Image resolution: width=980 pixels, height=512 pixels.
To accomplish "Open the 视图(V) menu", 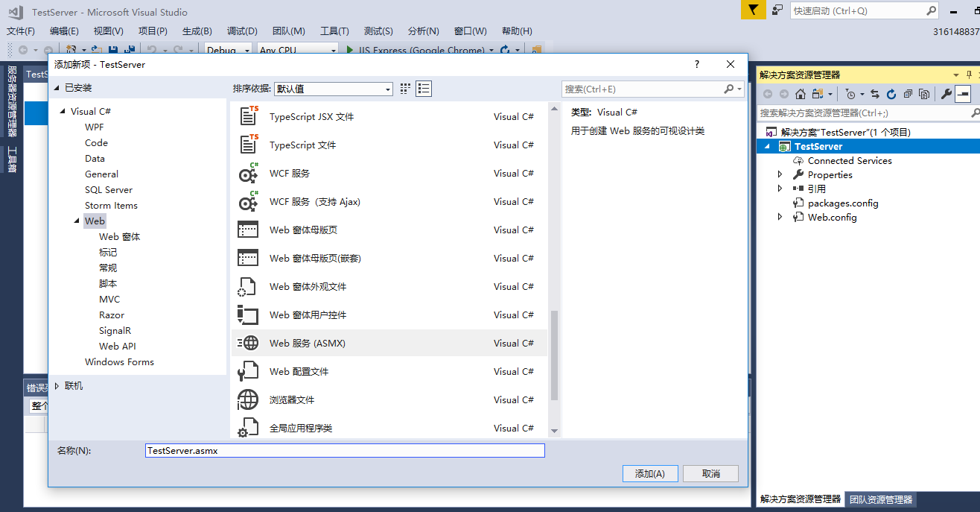I will tap(109, 31).
